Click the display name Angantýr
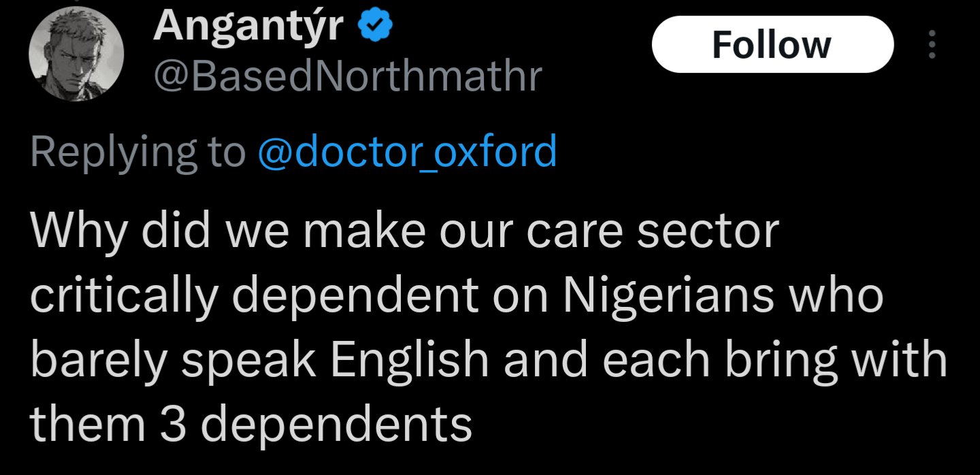The height and width of the screenshot is (475, 980). tap(249, 27)
